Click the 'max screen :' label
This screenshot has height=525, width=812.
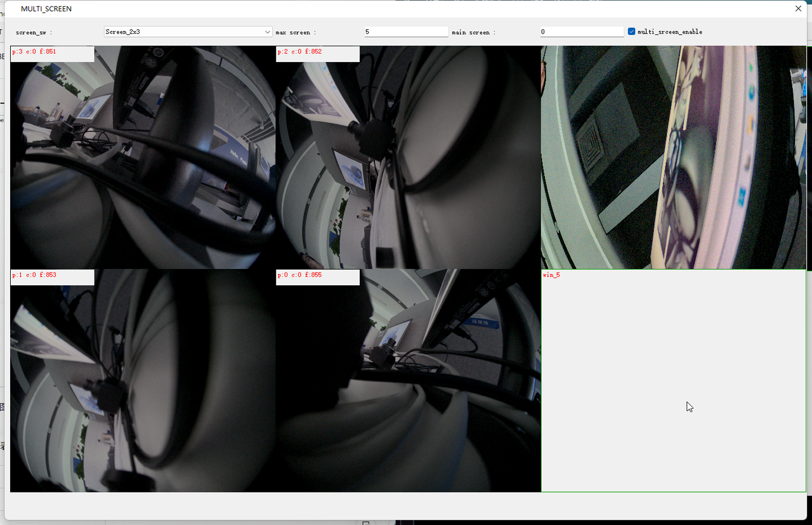pos(296,32)
